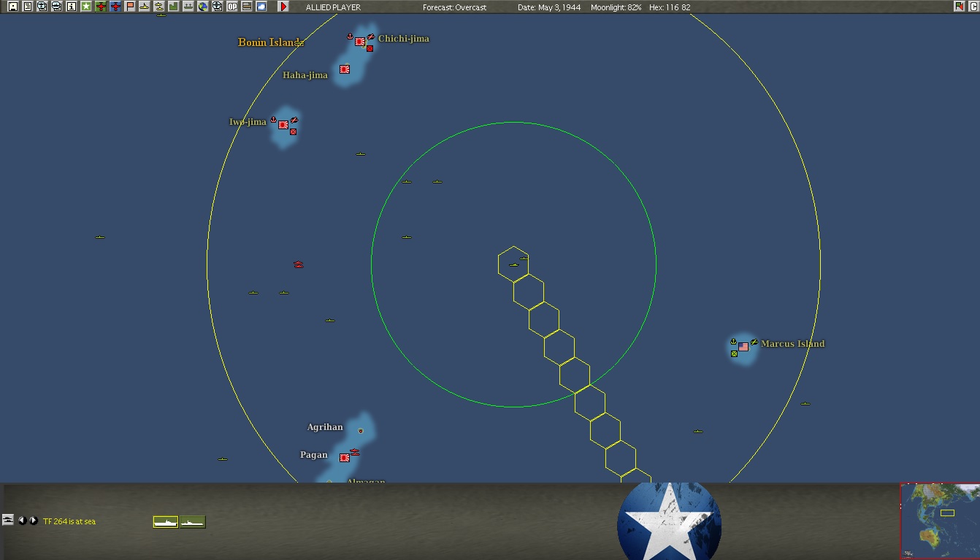
Task: Click the 'Chichi-jima' map label
Action: (404, 39)
